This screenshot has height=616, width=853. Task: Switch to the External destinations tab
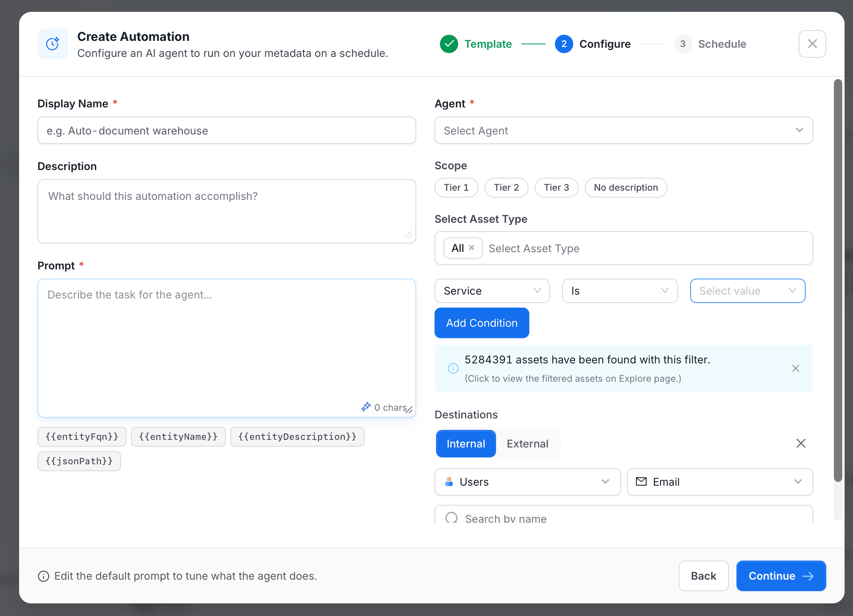[x=527, y=444]
